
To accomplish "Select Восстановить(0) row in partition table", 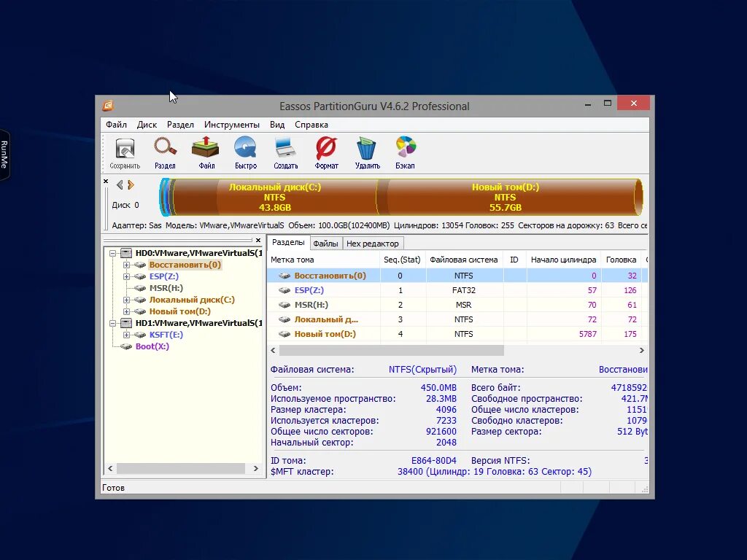I will pos(457,276).
